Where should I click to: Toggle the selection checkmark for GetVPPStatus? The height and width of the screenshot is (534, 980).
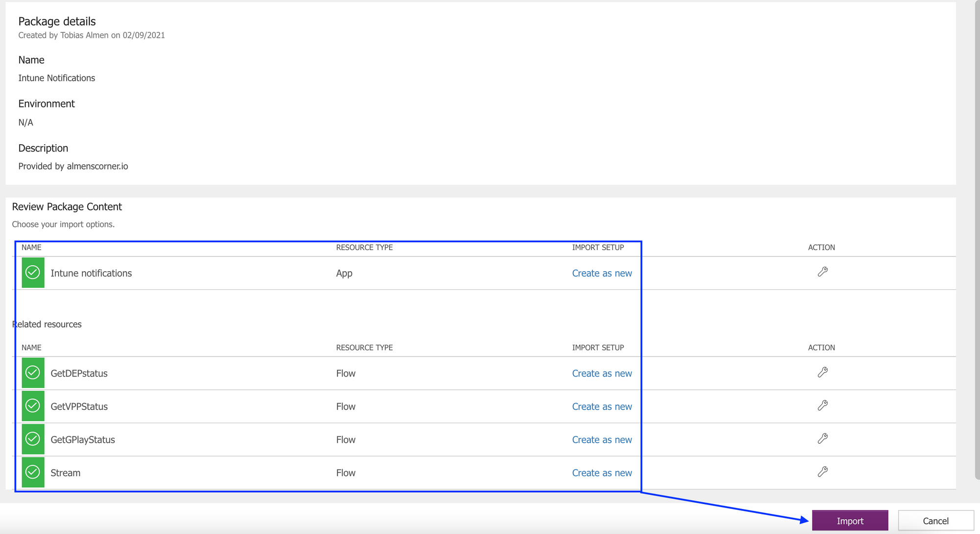(x=33, y=406)
